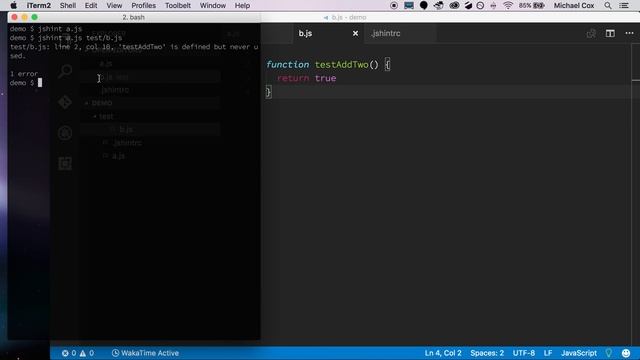Screen dimensions: 640x360
Task: Open the Help menu
Action: 242,6
